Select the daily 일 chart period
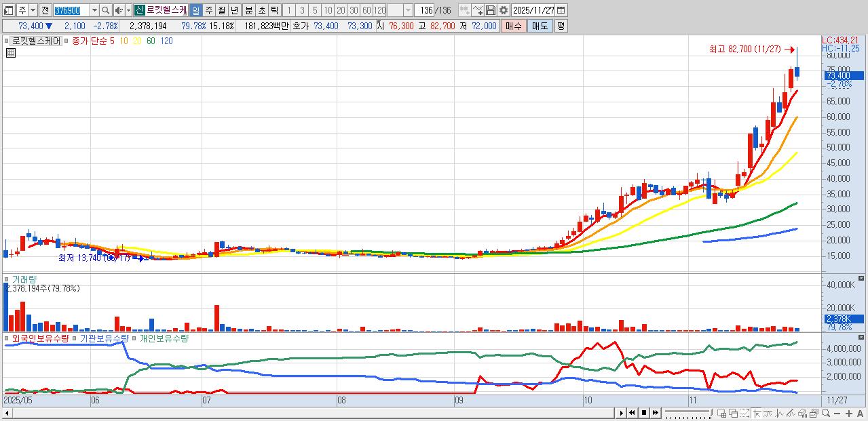The width and height of the screenshot is (868, 421). [195, 10]
